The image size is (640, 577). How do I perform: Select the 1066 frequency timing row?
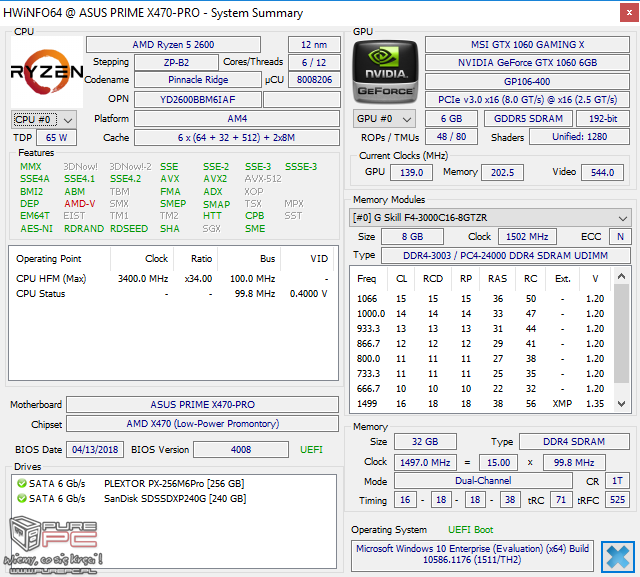[482, 299]
